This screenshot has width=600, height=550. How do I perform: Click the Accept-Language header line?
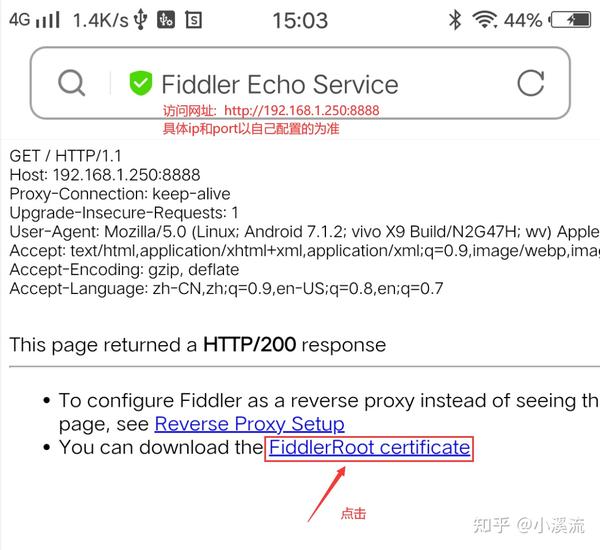[x=226, y=289]
